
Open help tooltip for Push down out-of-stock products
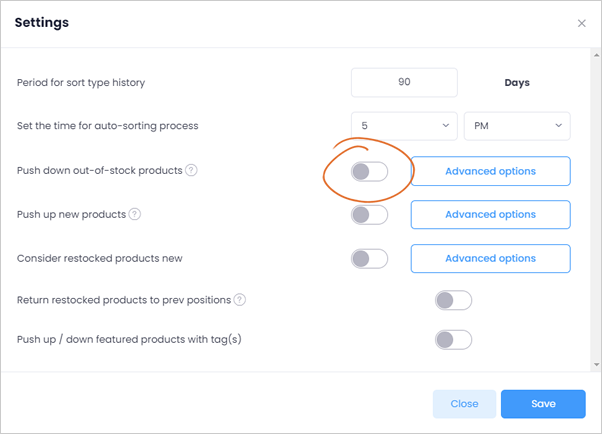point(191,170)
